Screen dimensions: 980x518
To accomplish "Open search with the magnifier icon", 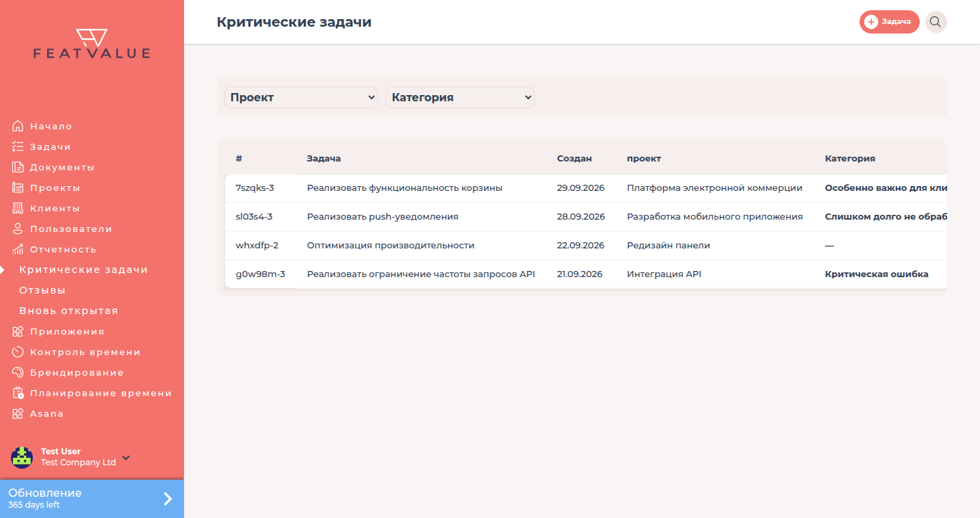I will coord(936,22).
